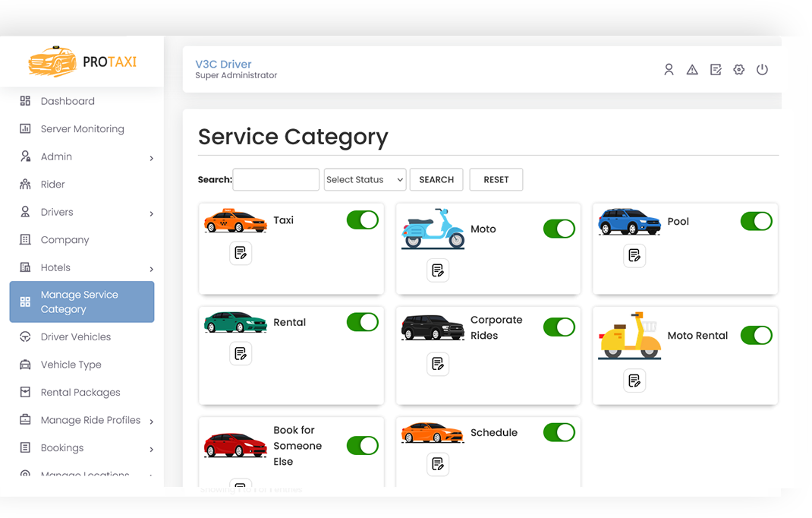
Task: Click the ProTaxi logo
Action: (x=83, y=62)
